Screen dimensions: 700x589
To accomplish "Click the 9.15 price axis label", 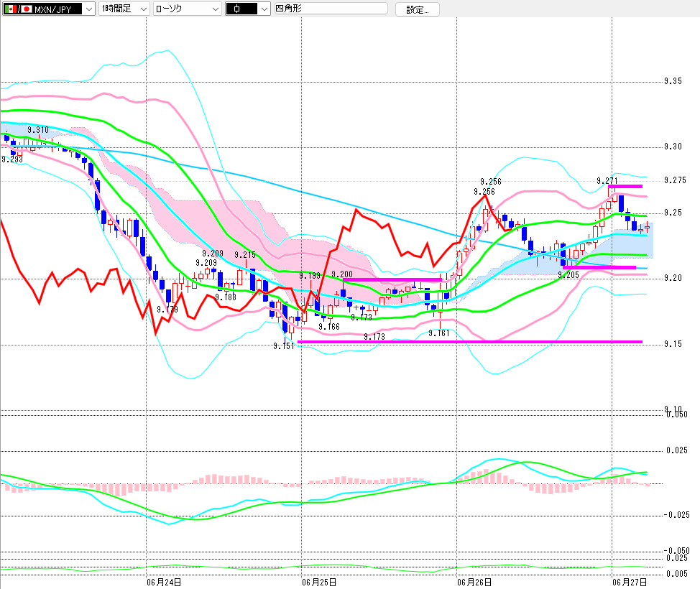I will 673,344.
